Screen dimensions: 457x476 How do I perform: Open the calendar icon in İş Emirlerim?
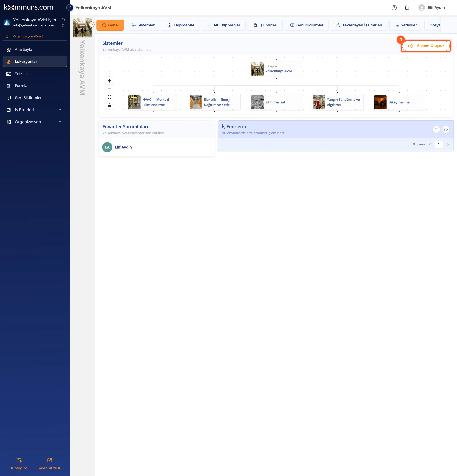point(436,129)
